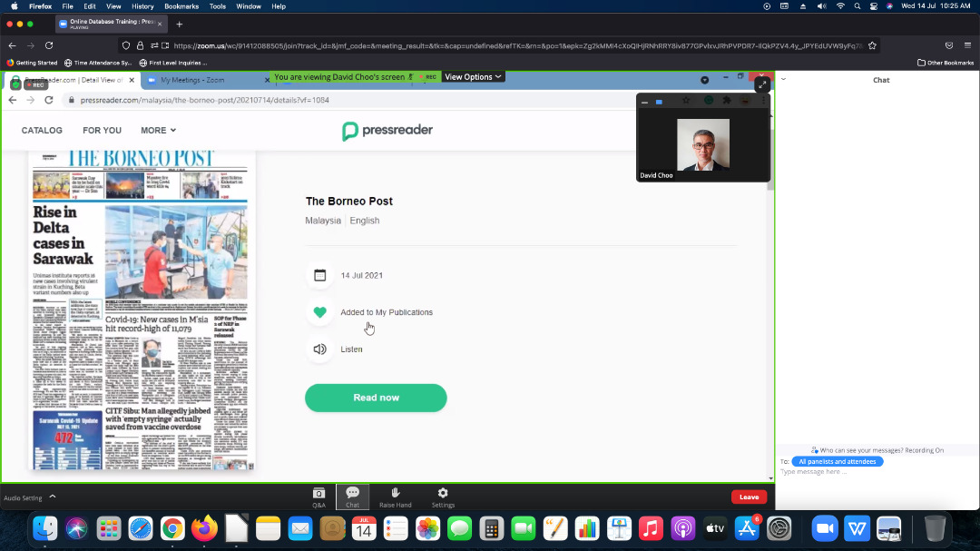
Task: Open Other Bookmarks folder
Action: (945, 63)
